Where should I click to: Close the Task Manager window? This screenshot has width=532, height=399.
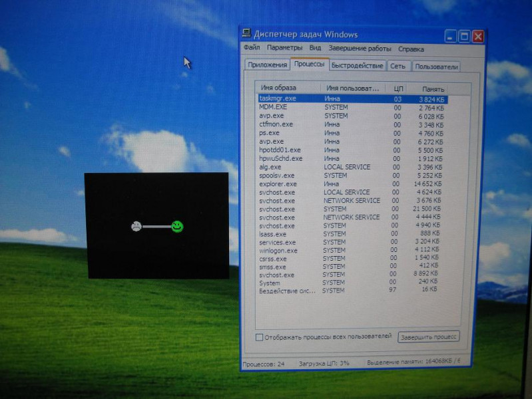coord(478,37)
